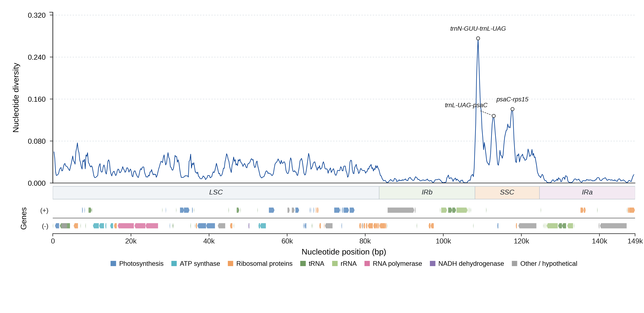Select the 40k x-axis tick label

coord(209,241)
